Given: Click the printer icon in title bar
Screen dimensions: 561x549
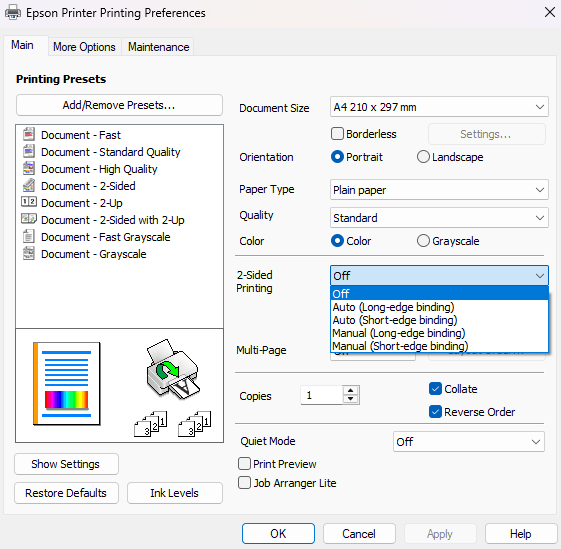Looking at the screenshot, I should (13, 13).
